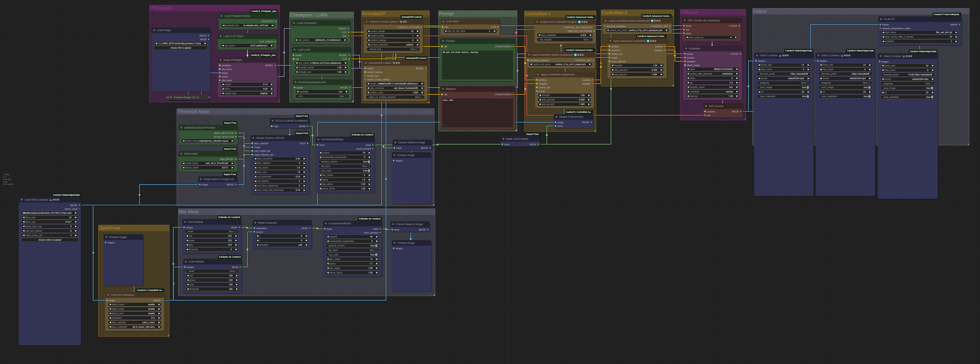Expand the Prepare Image For CI node dot
This screenshot has height=364, width=980.
171,97
